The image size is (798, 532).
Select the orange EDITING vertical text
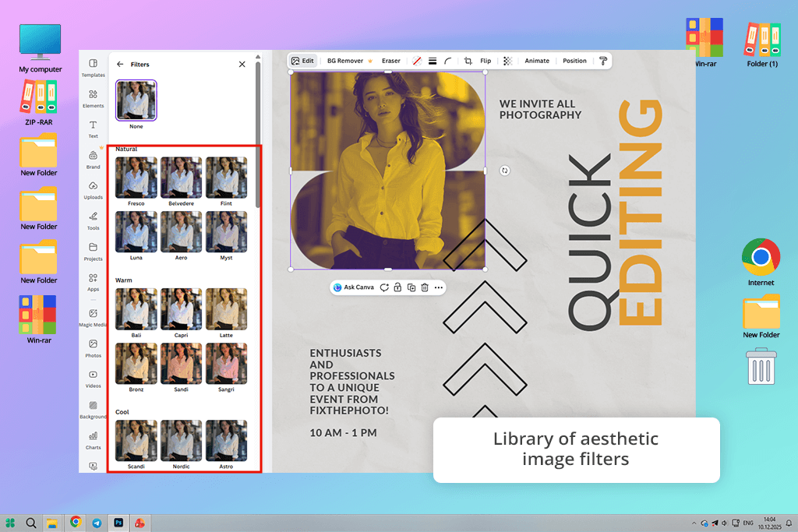tap(641, 212)
